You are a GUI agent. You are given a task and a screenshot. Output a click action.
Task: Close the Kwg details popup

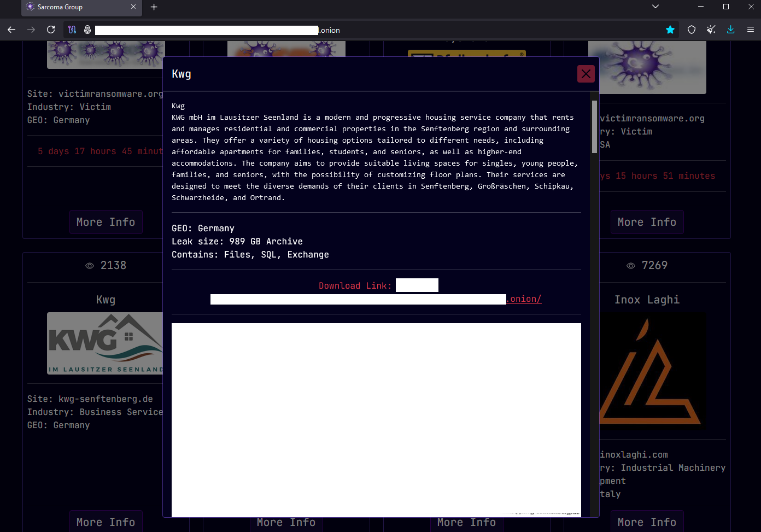pos(586,74)
